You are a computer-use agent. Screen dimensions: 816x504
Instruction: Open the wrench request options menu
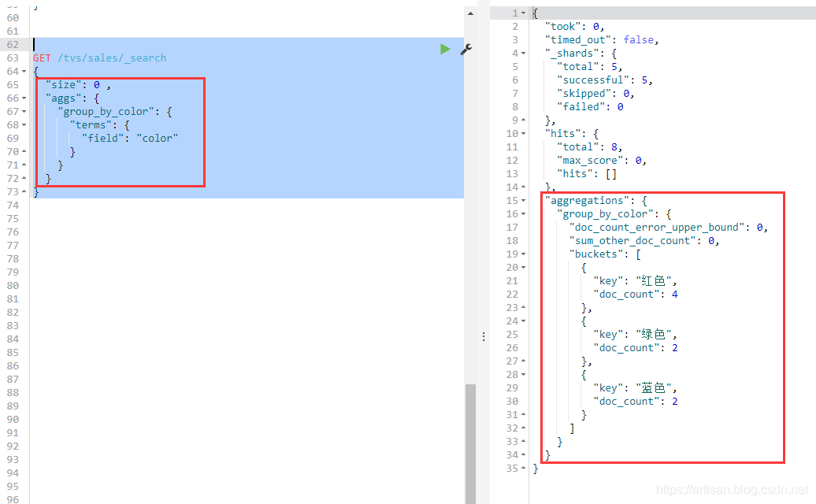point(465,49)
